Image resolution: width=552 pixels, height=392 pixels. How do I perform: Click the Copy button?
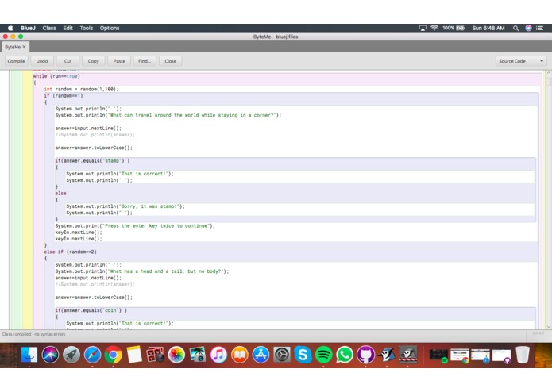point(93,61)
